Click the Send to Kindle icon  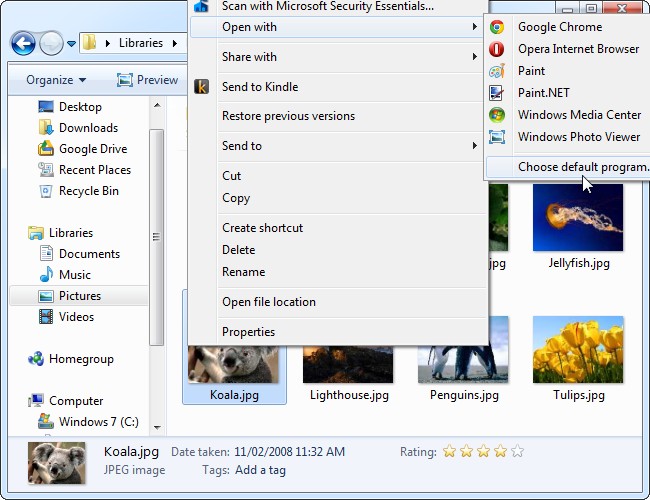pyautogui.click(x=201, y=87)
